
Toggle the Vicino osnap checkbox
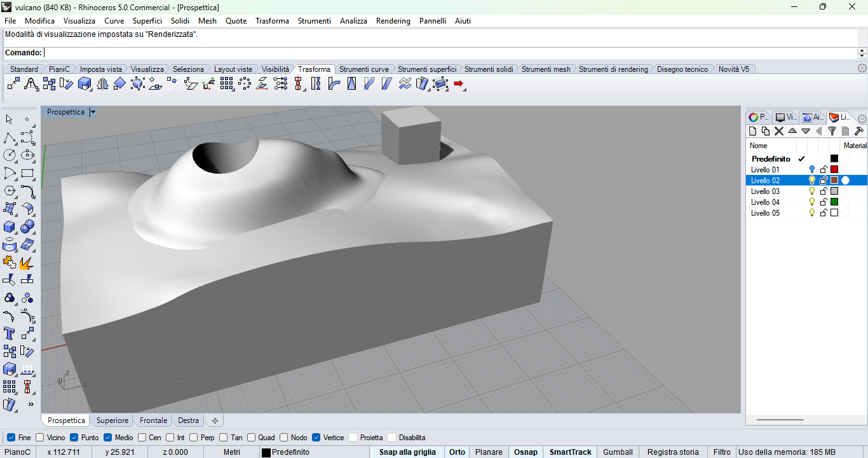coord(40,438)
